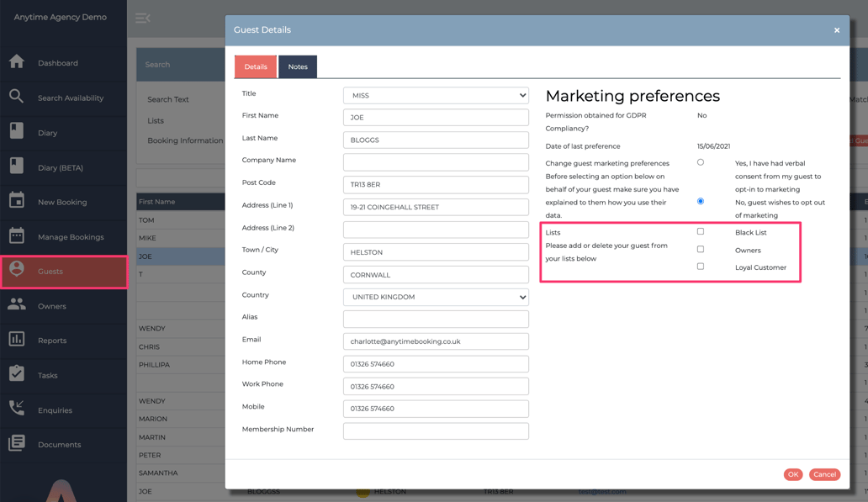
Task: Click the Dashboard home icon
Action: point(17,62)
